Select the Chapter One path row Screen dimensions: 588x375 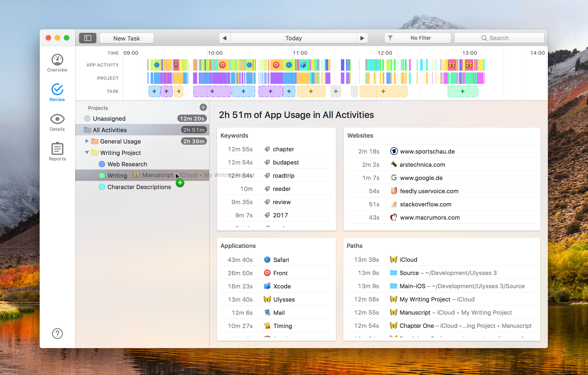pyautogui.click(x=441, y=326)
